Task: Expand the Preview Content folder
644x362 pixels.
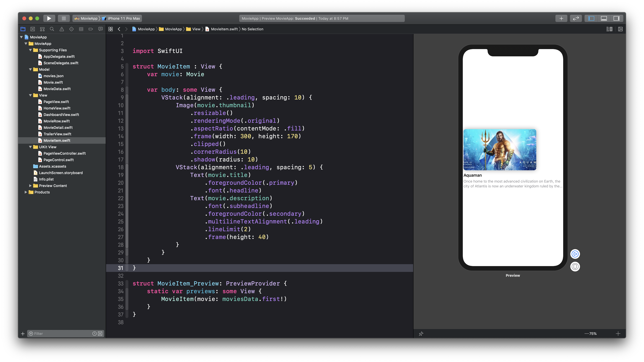Action: click(x=30, y=186)
